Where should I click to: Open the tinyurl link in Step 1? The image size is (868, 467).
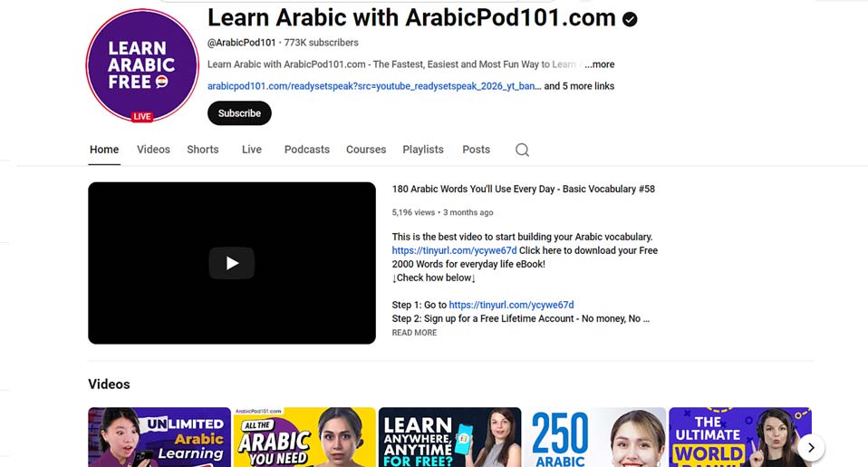click(x=512, y=305)
